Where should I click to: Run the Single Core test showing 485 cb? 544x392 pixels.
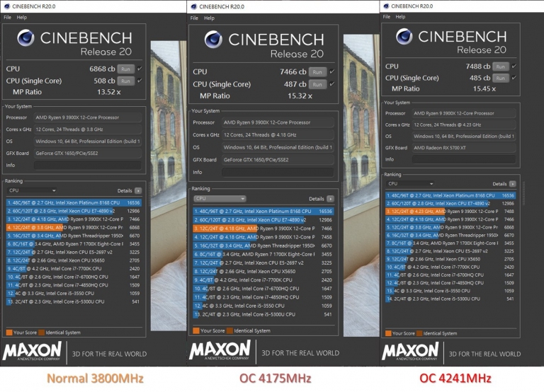(500, 78)
